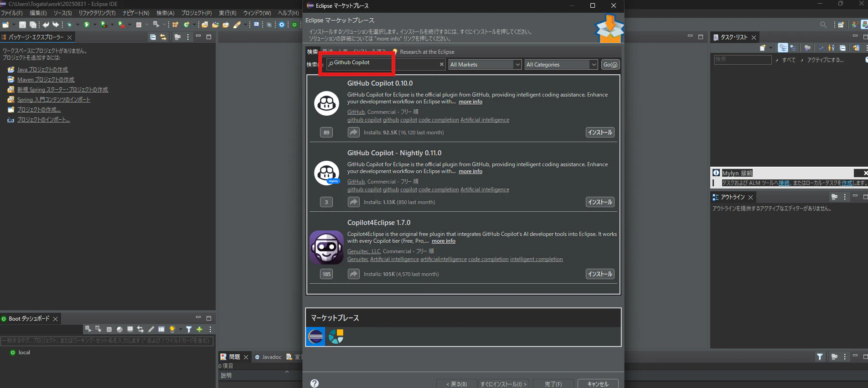Switch to the Javadoc tab
Viewport: 868px width, 388px height.
tap(269, 357)
